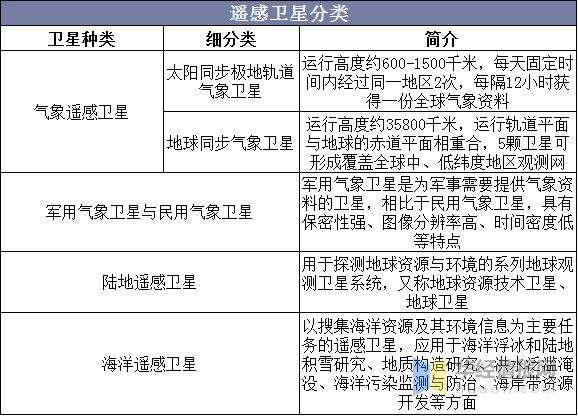Click the table title 遥感卫星分类
This screenshot has width=578, height=416.
289,14
